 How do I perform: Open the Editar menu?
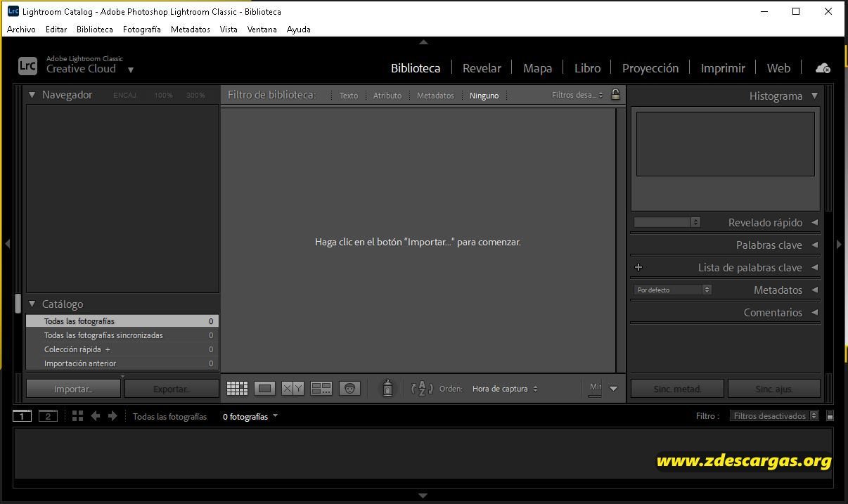pyautogui.click(x=56, y=30)
